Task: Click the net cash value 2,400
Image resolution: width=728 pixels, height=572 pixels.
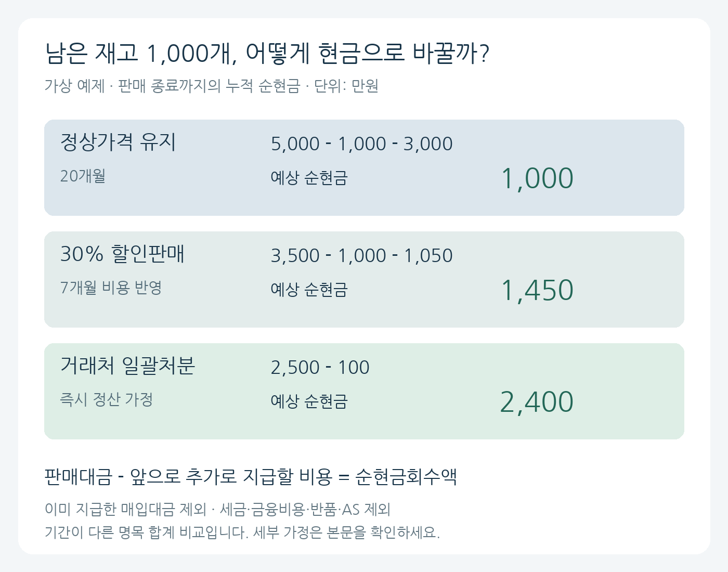Action: (x=537, y=402)
